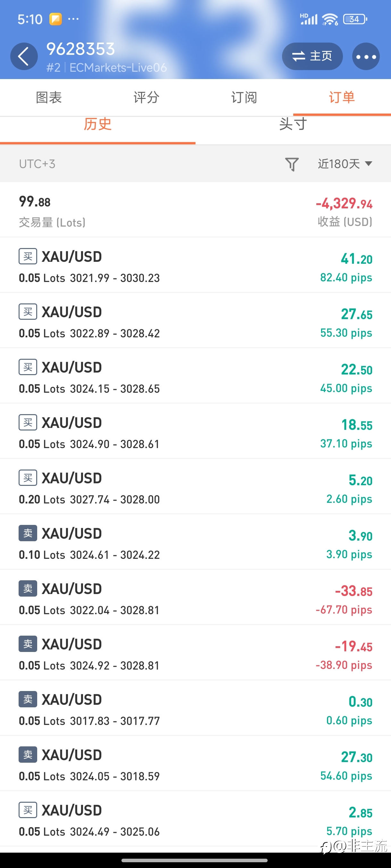
Task: Switch to the 图表 tab
Action: tap(49, 97)
